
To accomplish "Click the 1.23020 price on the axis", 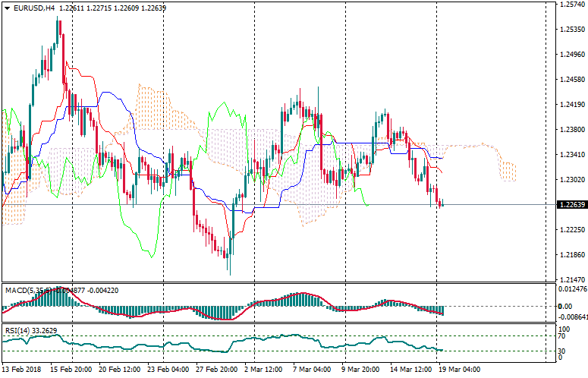I will 571,180.
